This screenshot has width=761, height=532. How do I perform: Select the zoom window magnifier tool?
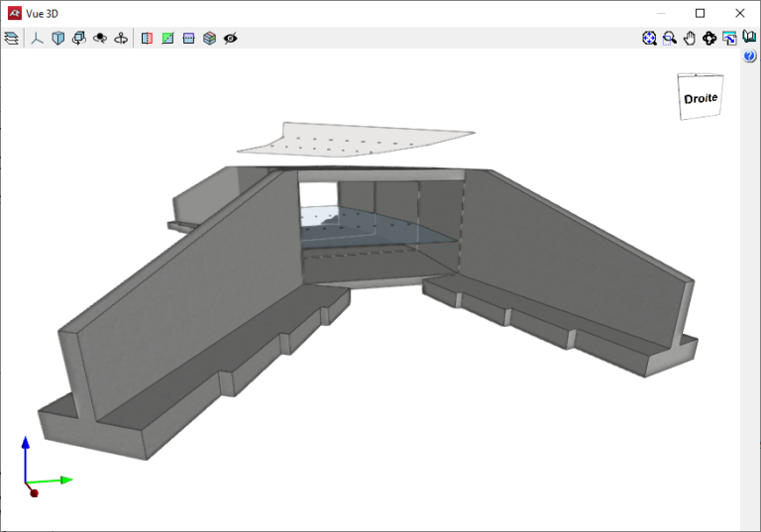pos(670,38)
